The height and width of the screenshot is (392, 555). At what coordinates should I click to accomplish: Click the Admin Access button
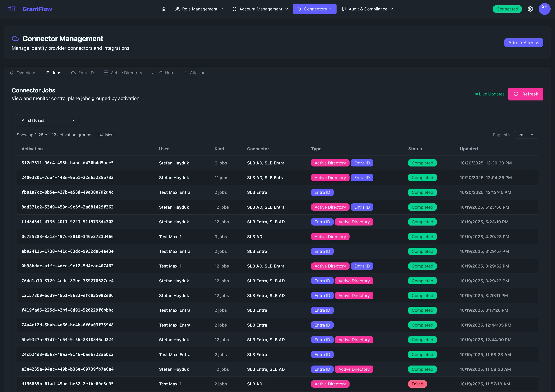click(x=524, y=43)
